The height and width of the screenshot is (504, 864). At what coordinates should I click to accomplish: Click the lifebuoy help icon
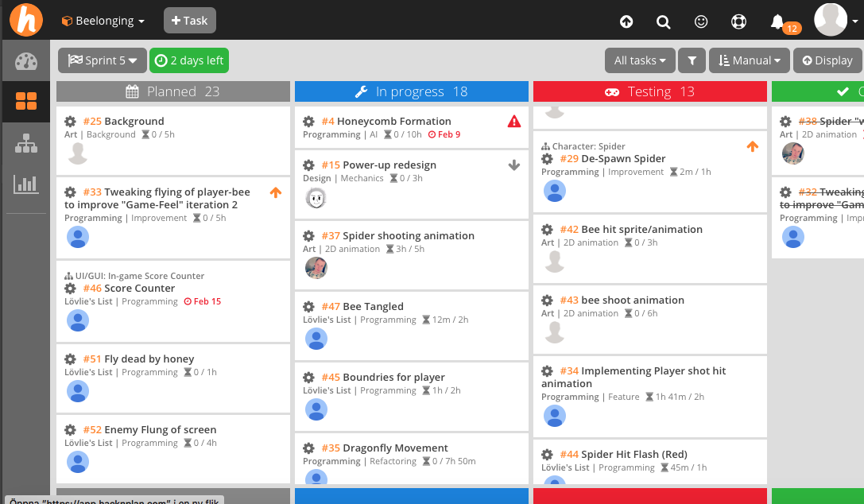tap(739, 21)
